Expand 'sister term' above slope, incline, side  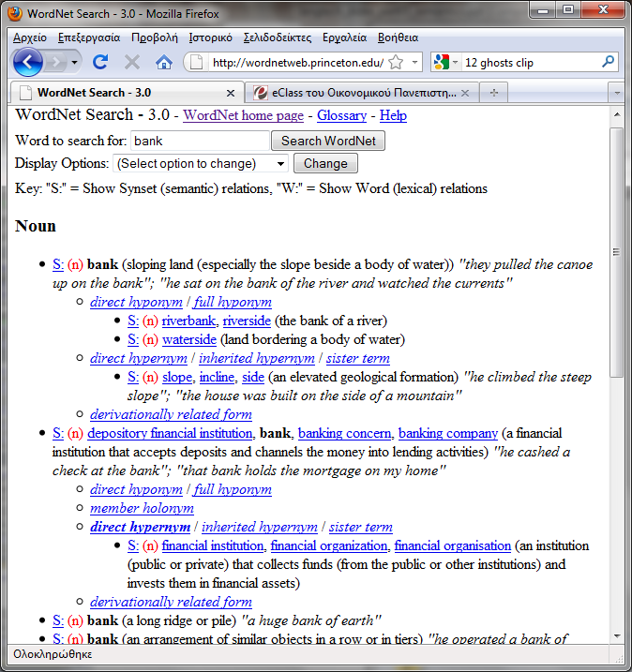[357, 358]
